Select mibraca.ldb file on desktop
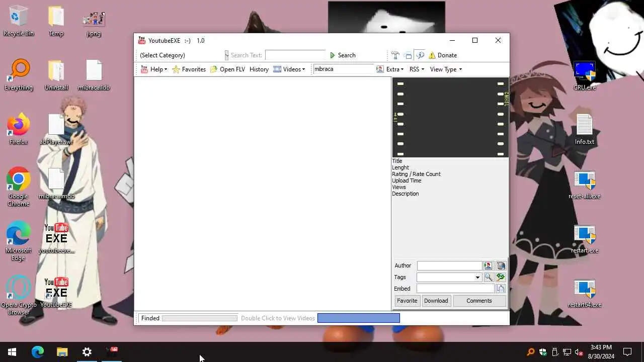 [94, 75]
